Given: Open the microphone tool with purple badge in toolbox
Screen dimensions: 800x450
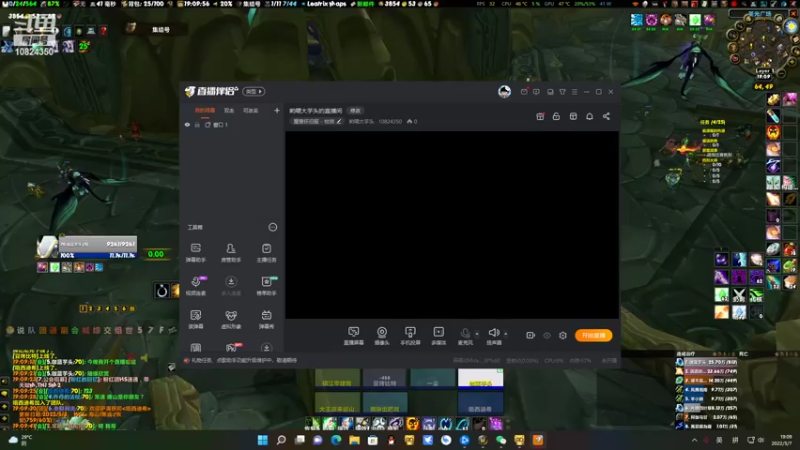Looking at the screenshot, I should click(x=196, y=286).
